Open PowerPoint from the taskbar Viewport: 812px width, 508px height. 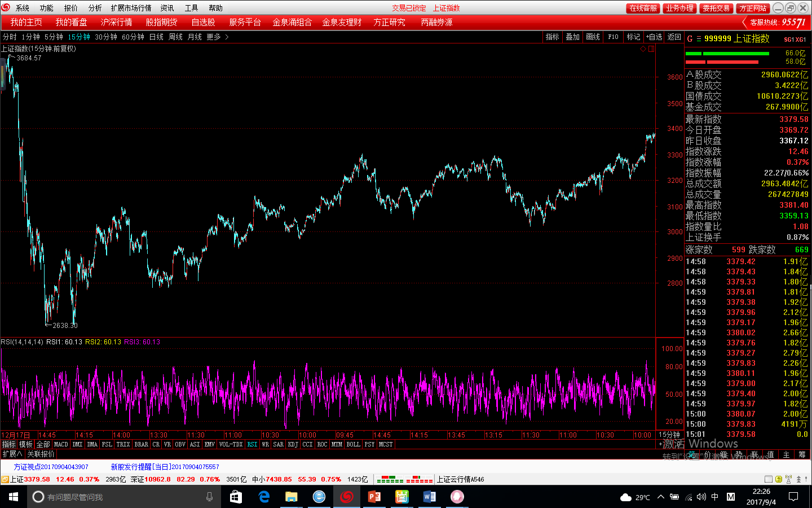tap(374, 497)
